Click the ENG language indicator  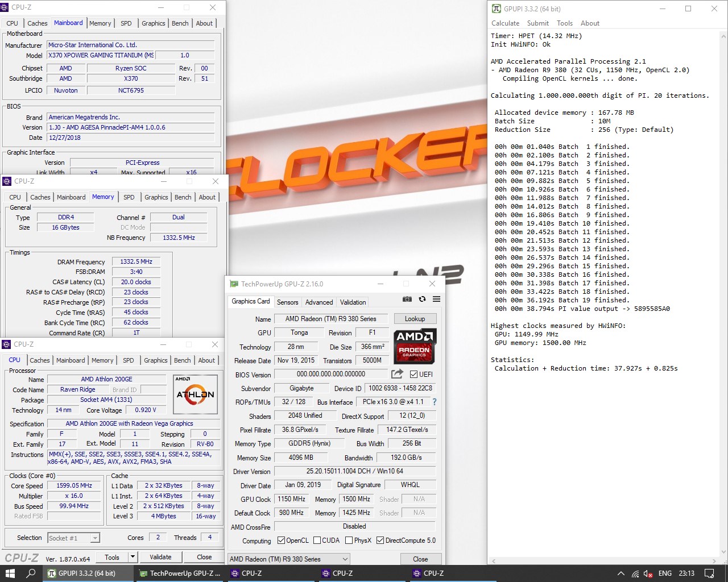point(665,573)
